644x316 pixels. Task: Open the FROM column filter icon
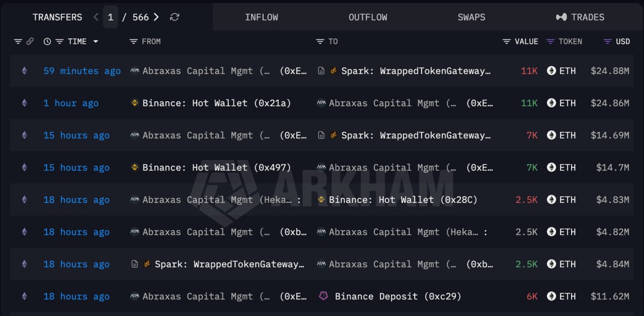pyautogui.click(x=133, y=41)
